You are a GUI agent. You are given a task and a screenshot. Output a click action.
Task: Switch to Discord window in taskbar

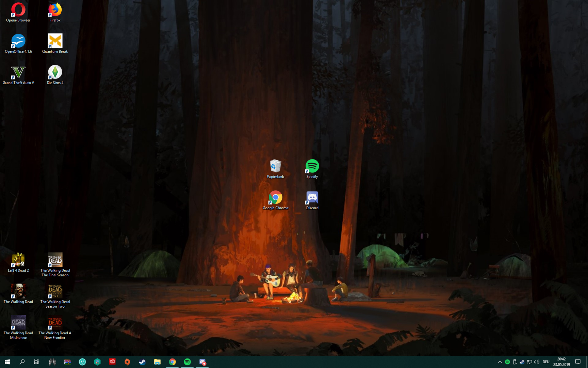tap(202, 362)
